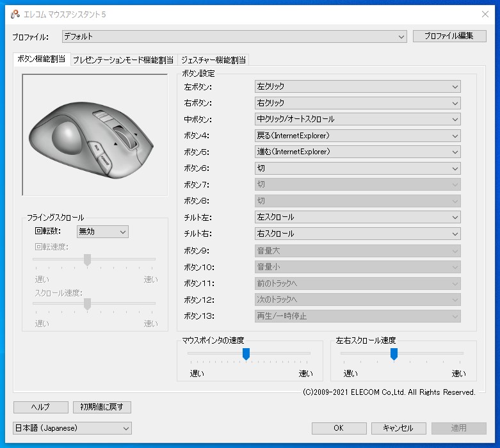Open the 日本語 (Japanese) language dropdown

click(72, 428)
